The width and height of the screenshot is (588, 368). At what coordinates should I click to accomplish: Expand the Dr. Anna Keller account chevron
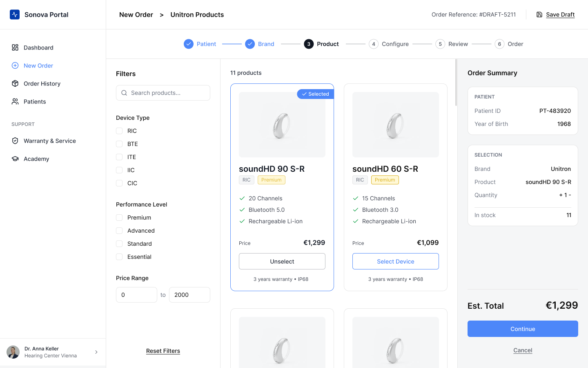[96, 352]
